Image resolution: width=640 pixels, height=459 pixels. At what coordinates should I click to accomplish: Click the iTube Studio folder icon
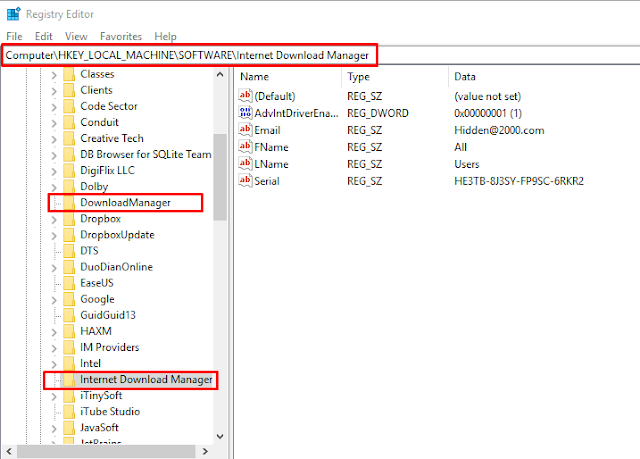[x=69, y=412]
